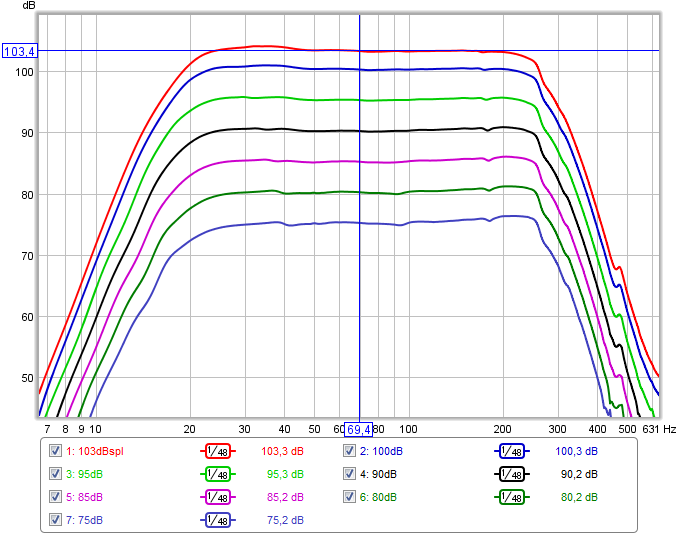The image size is (678, 534).
Task: Click the dark green 1/48 smoothing icon
Action: click(x=512, y=497)
